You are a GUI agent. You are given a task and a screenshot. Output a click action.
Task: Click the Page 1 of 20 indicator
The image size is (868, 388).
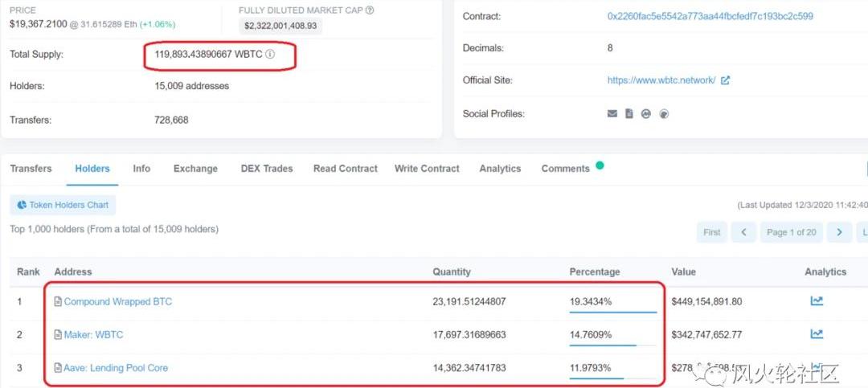tap(792, 232)
